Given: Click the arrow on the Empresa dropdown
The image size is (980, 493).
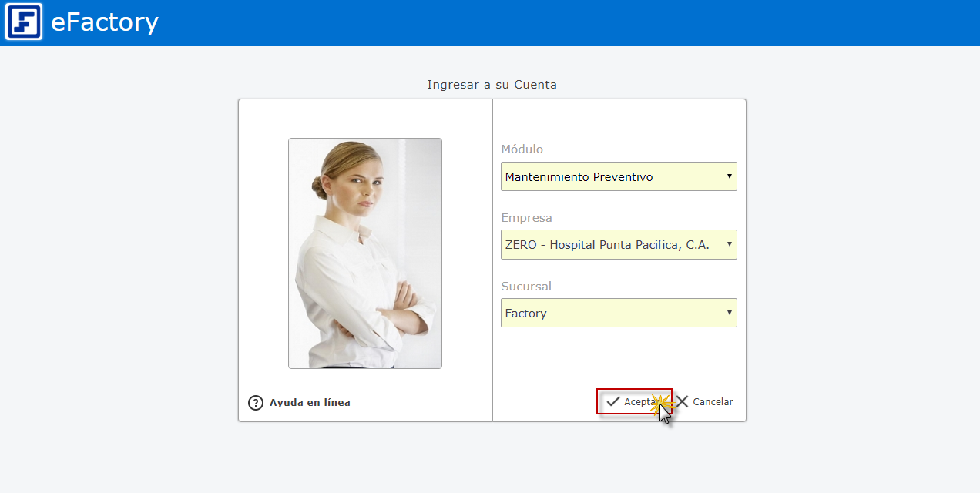Looking at the screenshot, I should [x=729, y=245].
